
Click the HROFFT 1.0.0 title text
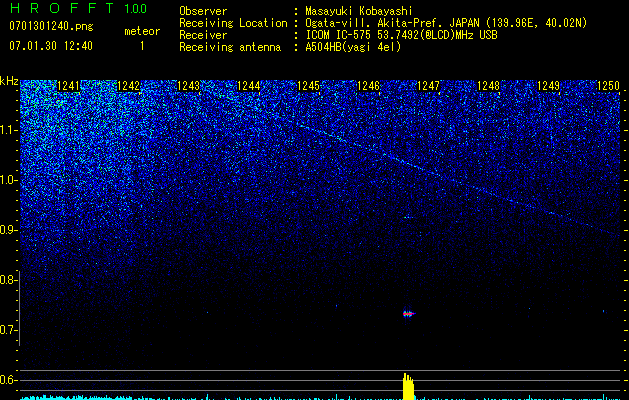pyautogui.click(x=79, y=8)
